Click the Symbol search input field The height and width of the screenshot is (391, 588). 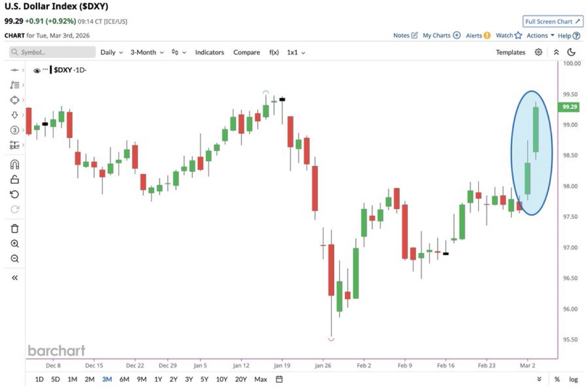(x=52, y=53)
